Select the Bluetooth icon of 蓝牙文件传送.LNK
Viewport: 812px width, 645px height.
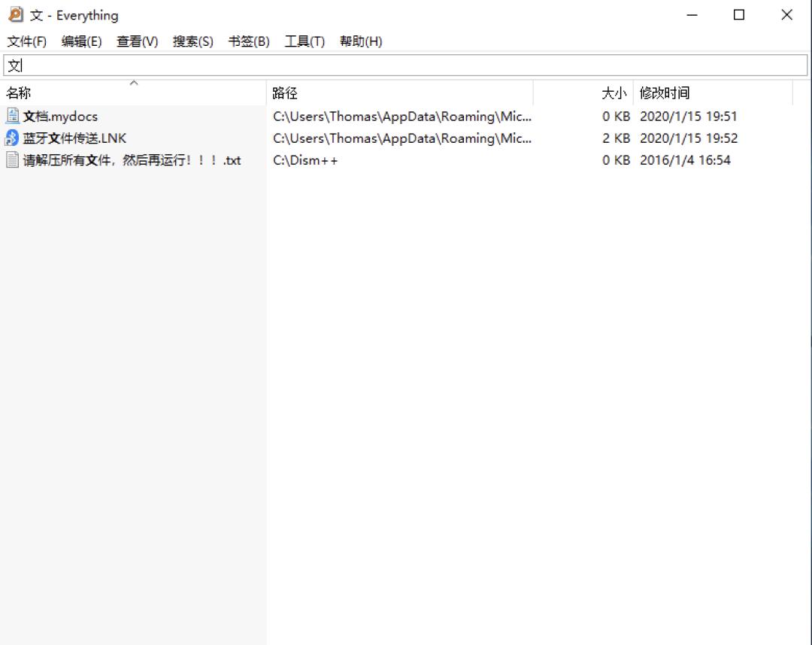point(12,138)
